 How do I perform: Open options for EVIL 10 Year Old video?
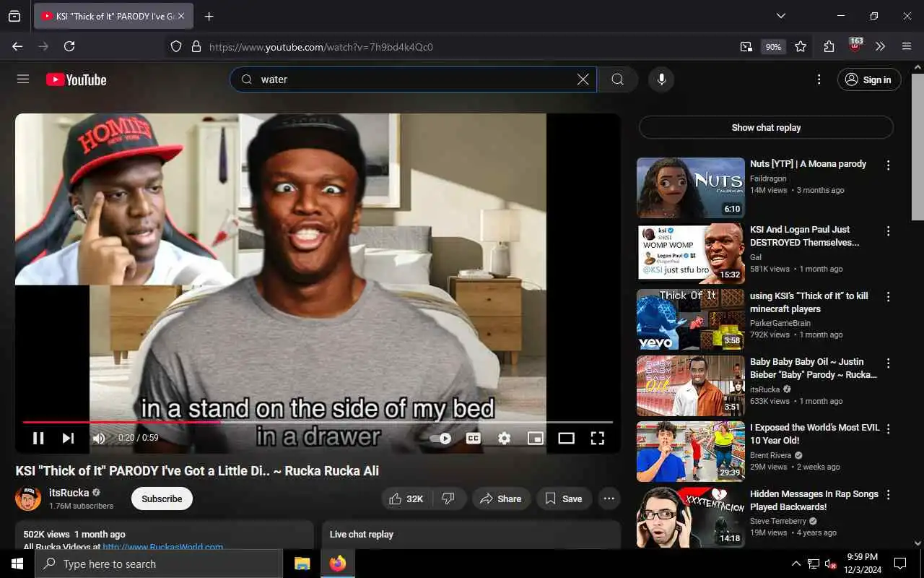pos(889,429)
